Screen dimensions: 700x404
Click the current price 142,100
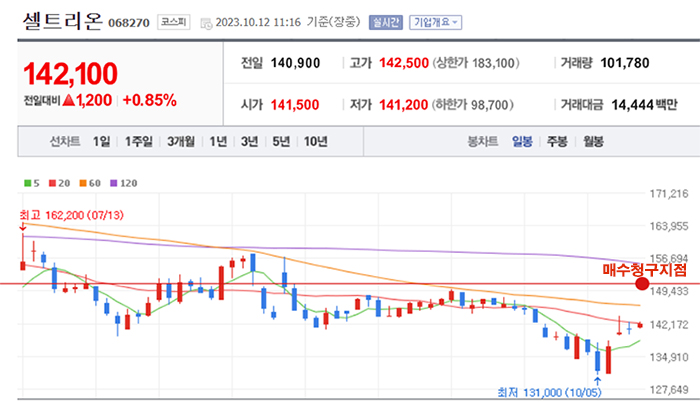pos(71,74)
